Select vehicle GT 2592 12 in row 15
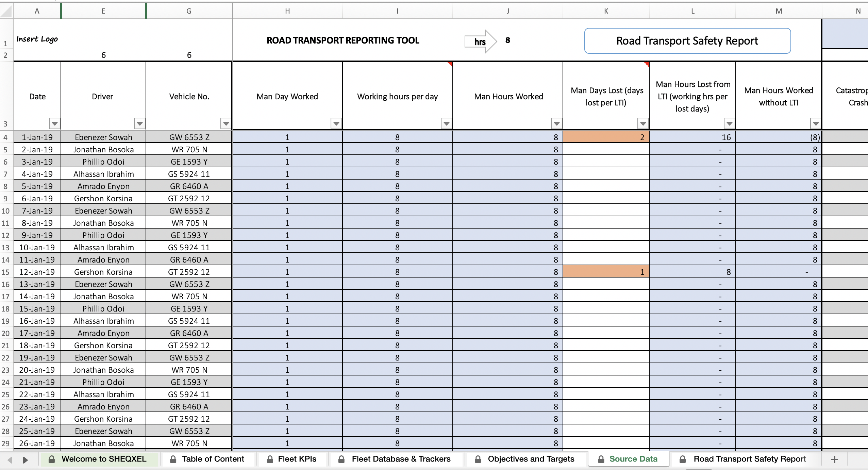This screenshot has height=470, width=868. (x=189, y=272)
